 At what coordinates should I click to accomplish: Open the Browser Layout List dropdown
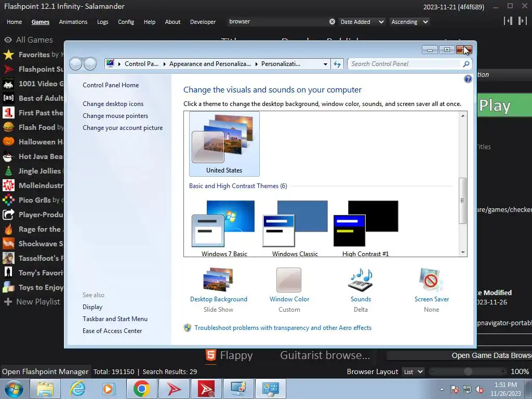click(413, 372)
